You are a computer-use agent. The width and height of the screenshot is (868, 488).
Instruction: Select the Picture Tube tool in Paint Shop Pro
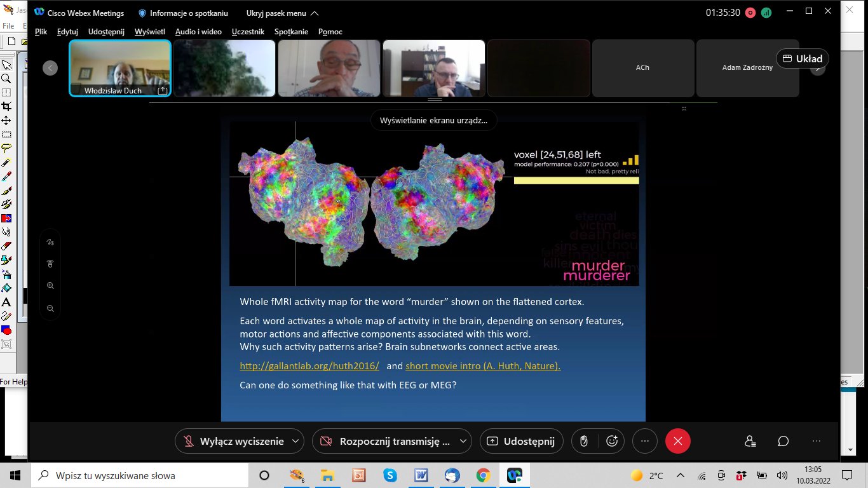point(6,260)
